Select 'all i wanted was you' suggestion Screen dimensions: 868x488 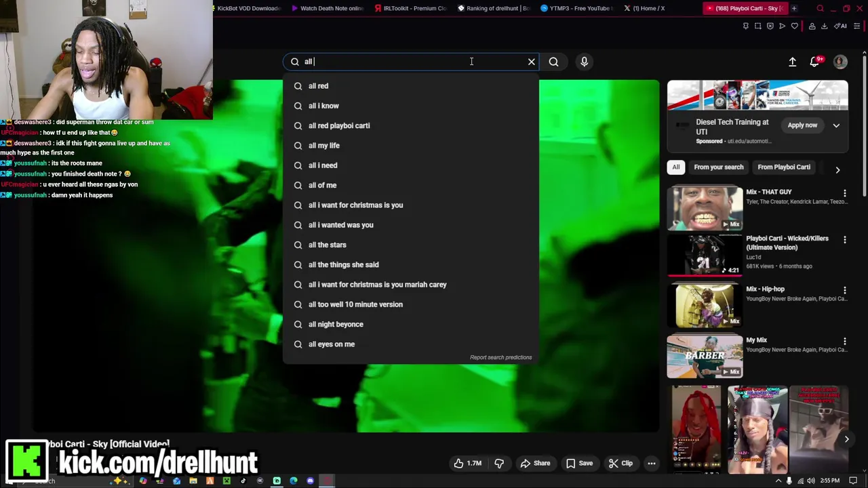click(411, 225)
